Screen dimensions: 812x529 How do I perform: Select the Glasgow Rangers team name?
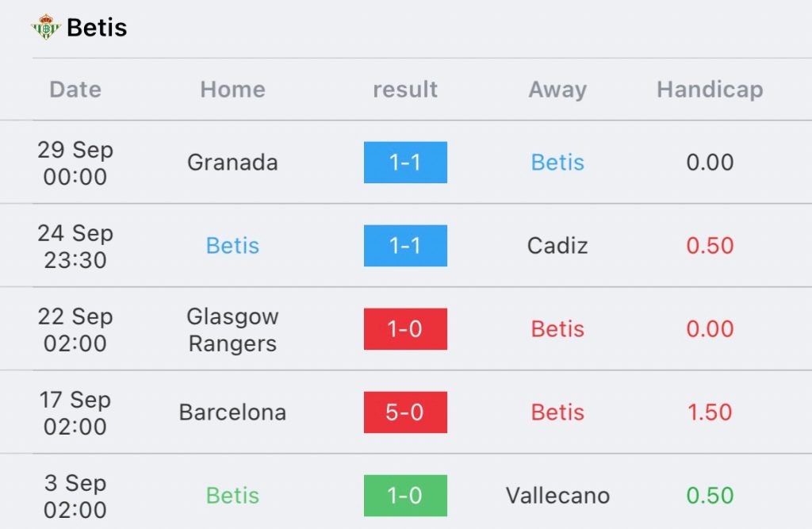coord(232,329)
